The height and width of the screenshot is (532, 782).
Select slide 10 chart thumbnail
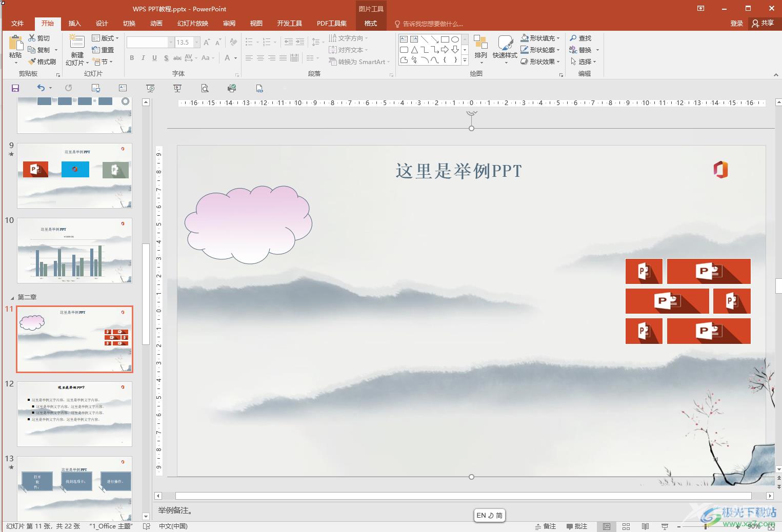tap(75, 251)
